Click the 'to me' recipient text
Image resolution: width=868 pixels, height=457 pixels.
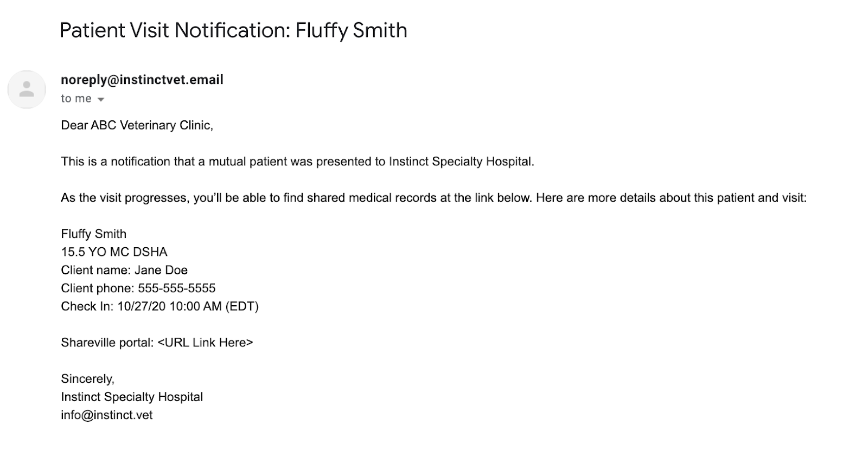click(x=76, y=99)
